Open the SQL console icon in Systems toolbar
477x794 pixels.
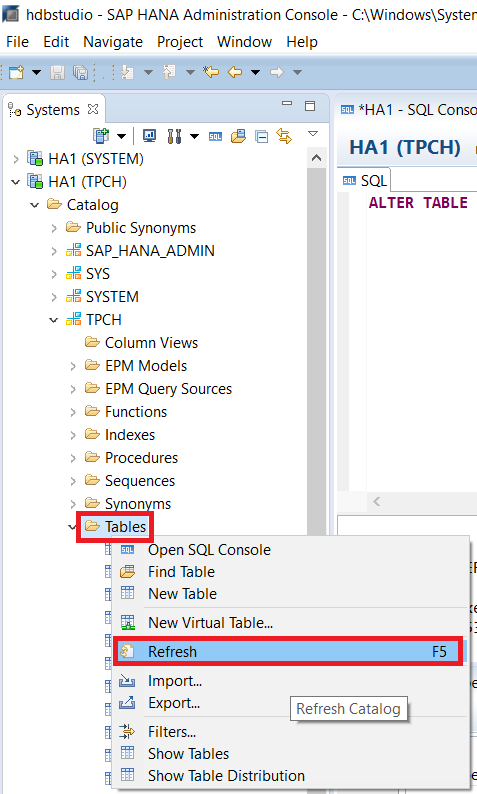click(215, 136)
